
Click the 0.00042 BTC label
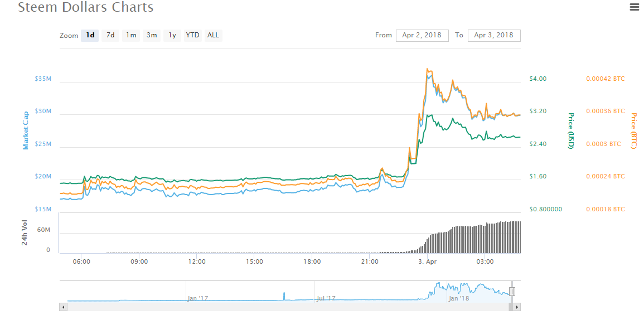pos(605,79)
